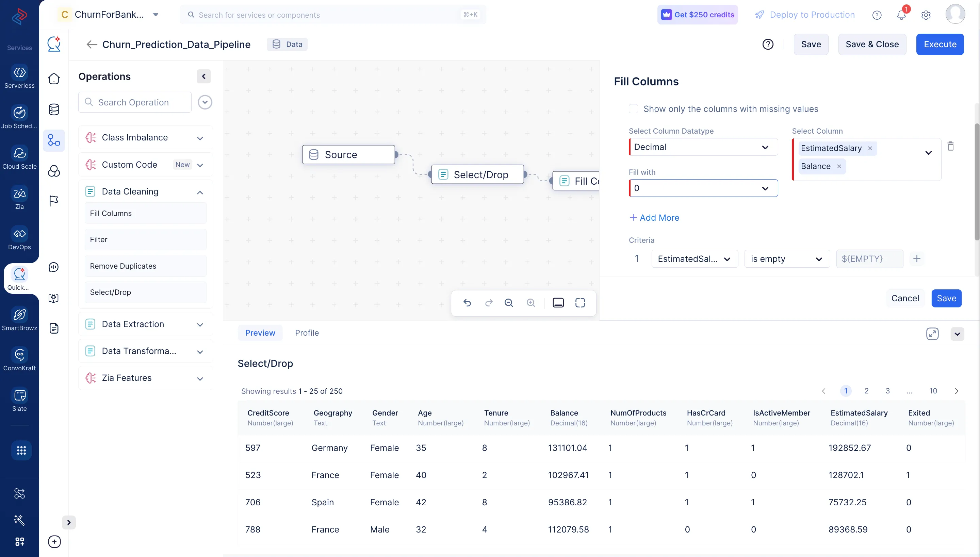Add another criteria with plus icon

coord(916,259)
